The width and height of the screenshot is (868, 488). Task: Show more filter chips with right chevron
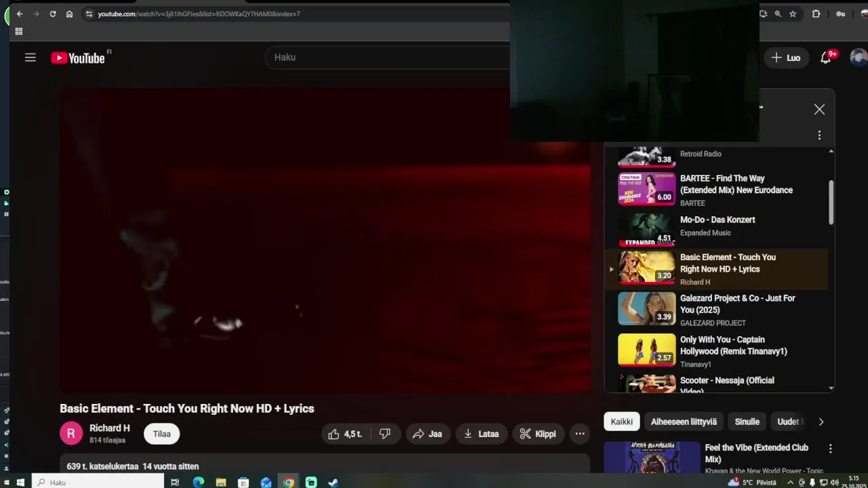(x=821, y=422)
